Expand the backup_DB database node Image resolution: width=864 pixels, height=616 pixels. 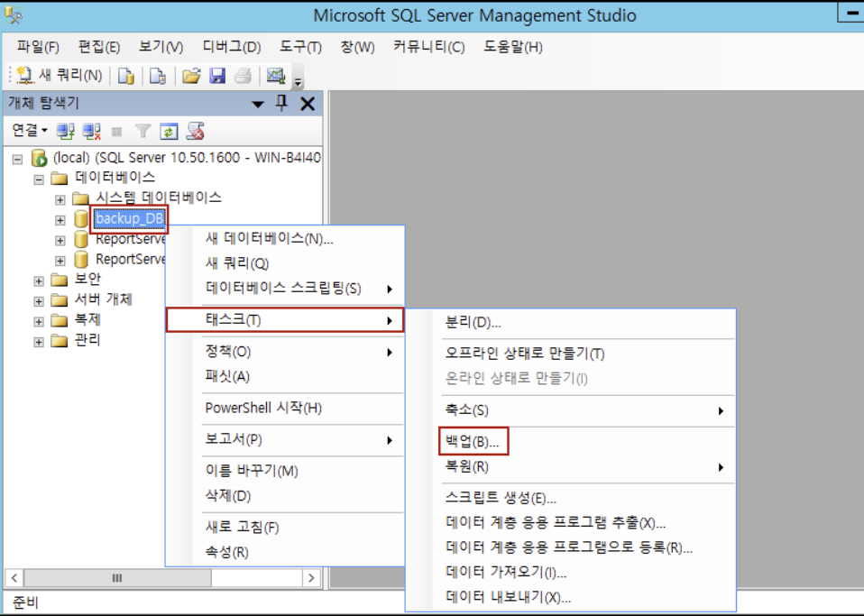point(60,220)
